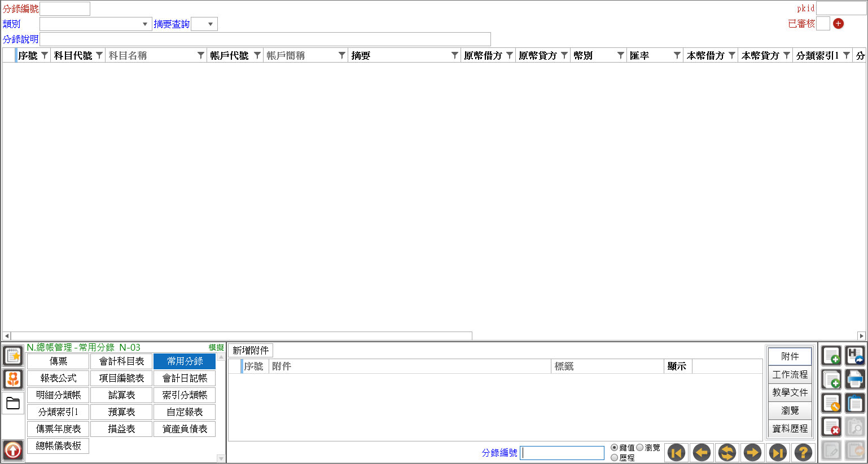The height and width of the screenshot is (464, 868).
Task: Click filter funnel on 科目名稱 column
Action: [x=201, y=55]
